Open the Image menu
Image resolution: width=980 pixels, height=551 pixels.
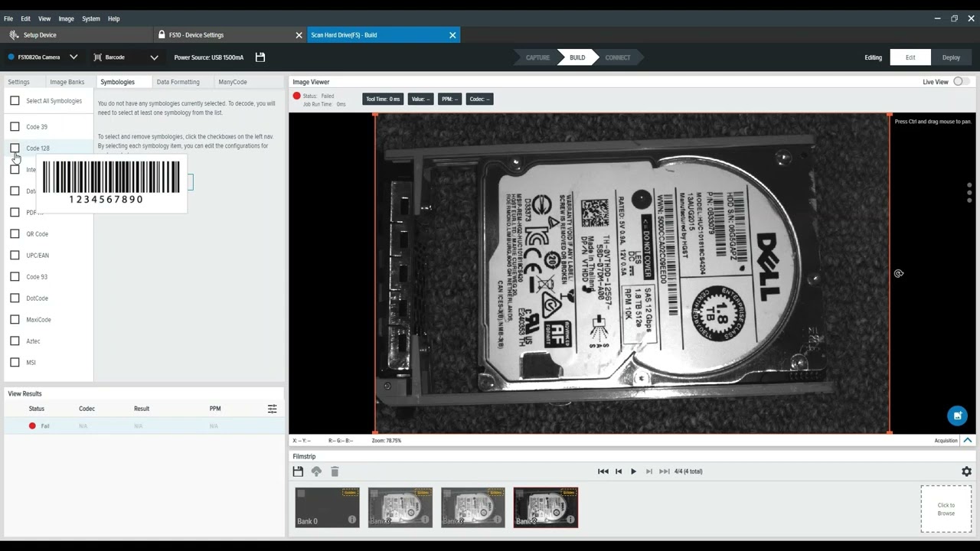[67, 18]
